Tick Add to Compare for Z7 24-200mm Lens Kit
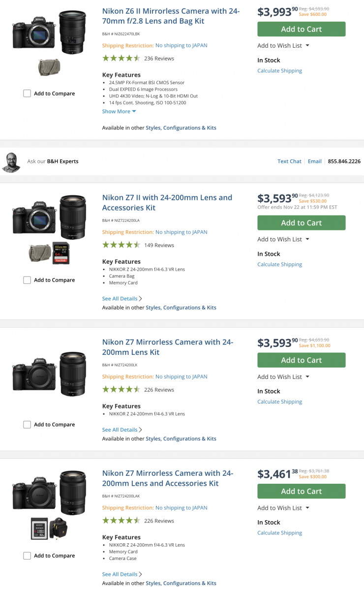The height and width of the screenshot is (593, 364). 27,425
